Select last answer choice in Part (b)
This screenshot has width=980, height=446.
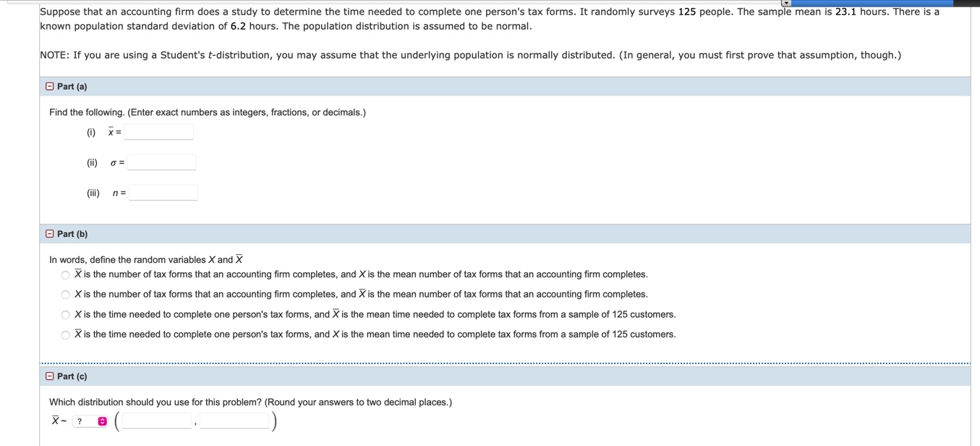tap(64, 334)
